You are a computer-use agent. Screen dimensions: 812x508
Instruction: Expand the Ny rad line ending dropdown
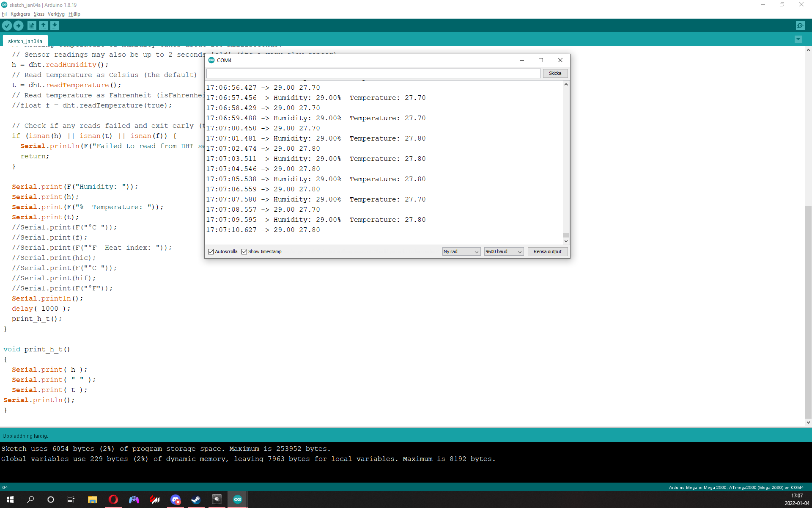pos(461,251)
